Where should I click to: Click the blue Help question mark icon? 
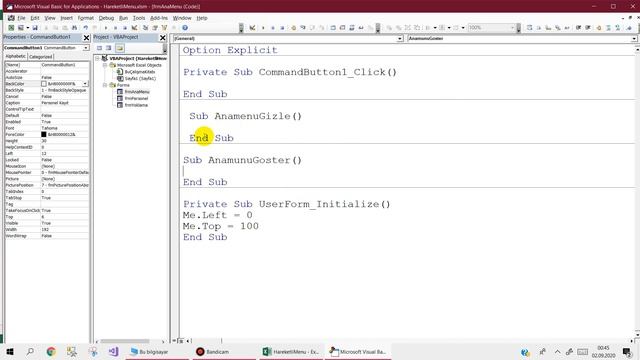coord(185,28)
